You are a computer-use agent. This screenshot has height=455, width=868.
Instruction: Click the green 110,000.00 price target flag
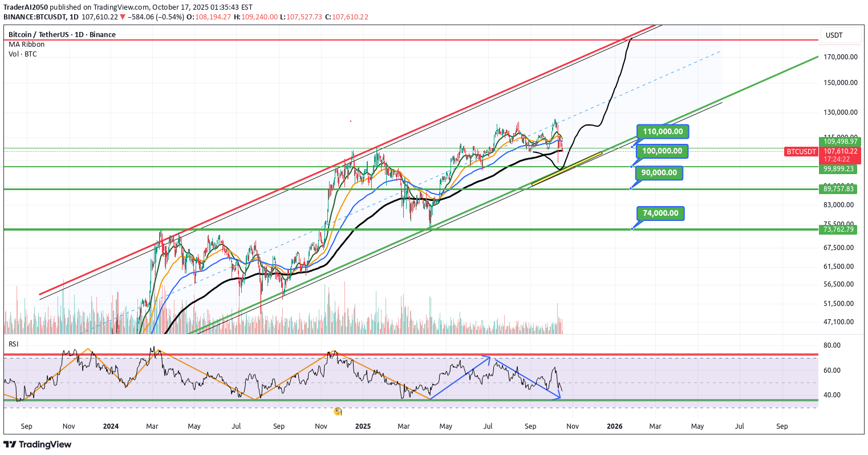[x=663, y=131]
